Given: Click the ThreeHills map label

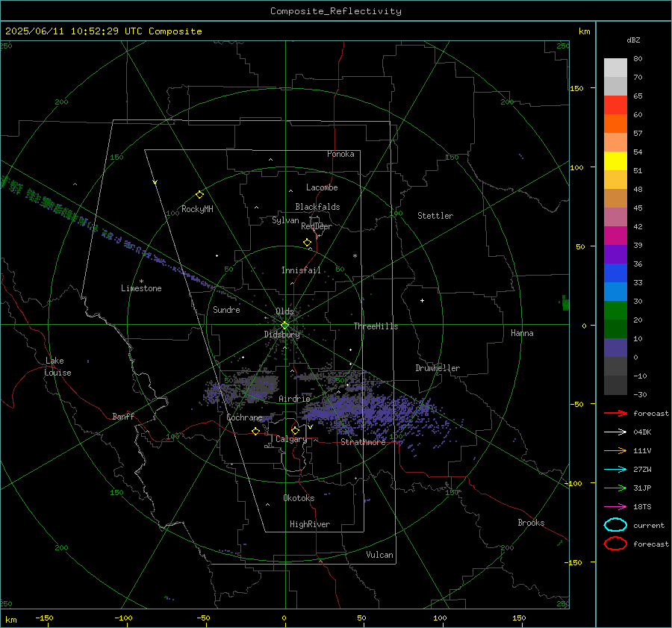Looking at the screenshot, I should point(376,326).
